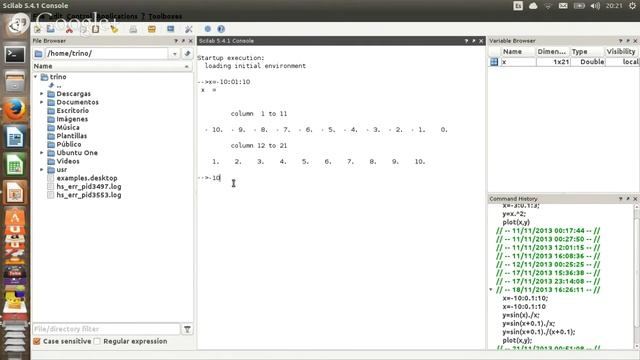Toggle the Case sensitive checkbox
Image resolution: width=640 pixels, height=360 pixels.
[x=37, y=341]
